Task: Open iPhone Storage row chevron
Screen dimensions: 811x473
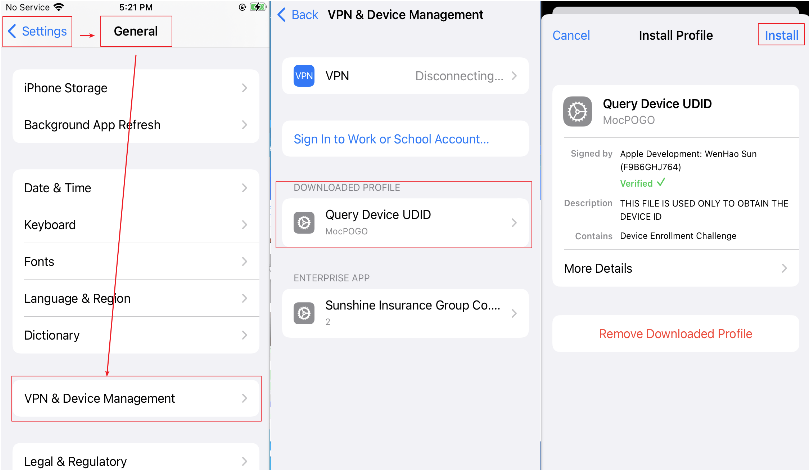Action: click(244, 88)
